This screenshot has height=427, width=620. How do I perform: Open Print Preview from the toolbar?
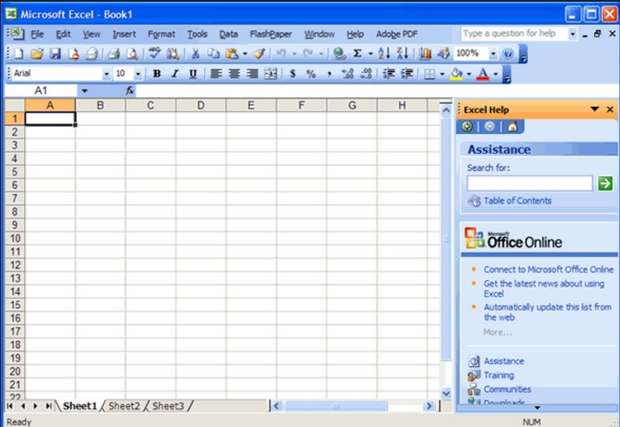[x=132, y=53]
